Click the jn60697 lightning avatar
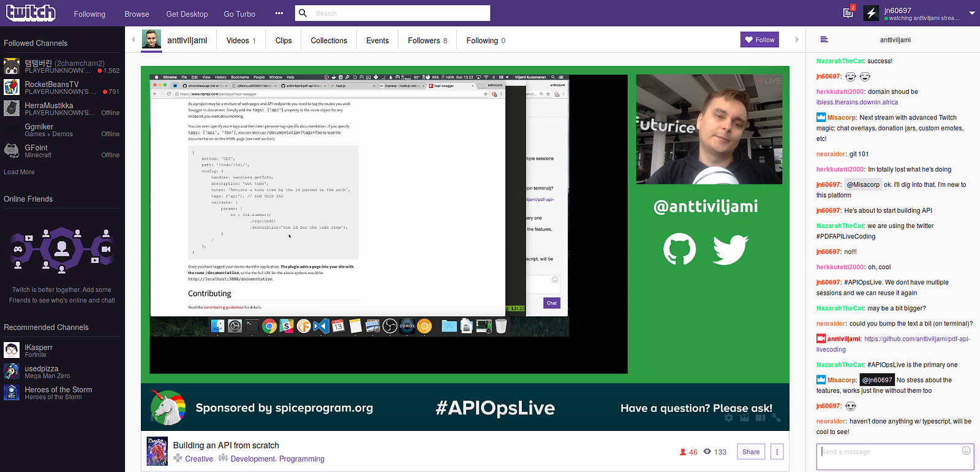The width and height of the screenshot is (980, 472). (x=872, y=13)
